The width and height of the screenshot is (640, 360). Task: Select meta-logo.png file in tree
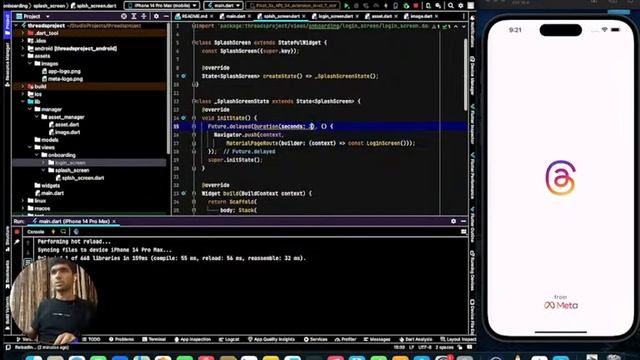click(62, 79)
